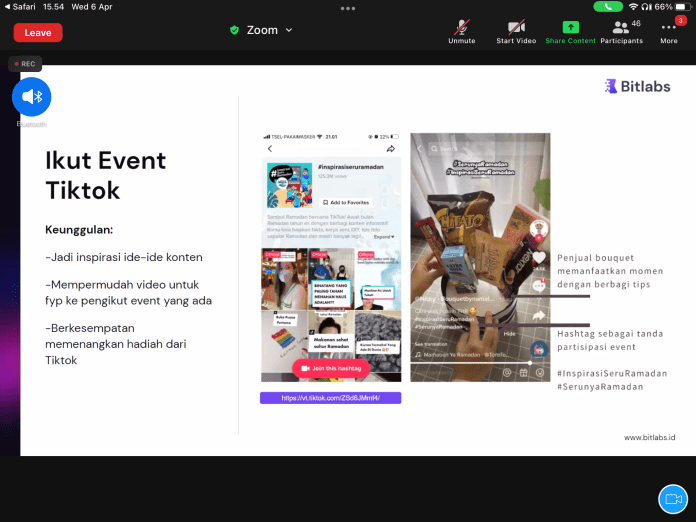Leave the Zoom meeting
Screen dimensions: 696x522
click(x=38, y=32)
